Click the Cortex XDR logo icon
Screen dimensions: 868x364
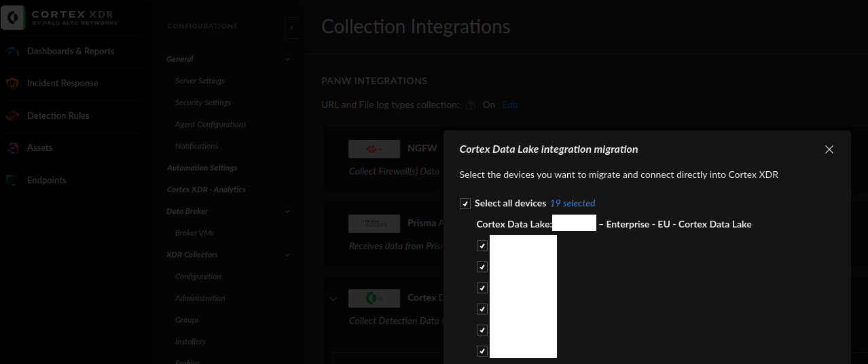pyautogui.click(x=13, y=17)
